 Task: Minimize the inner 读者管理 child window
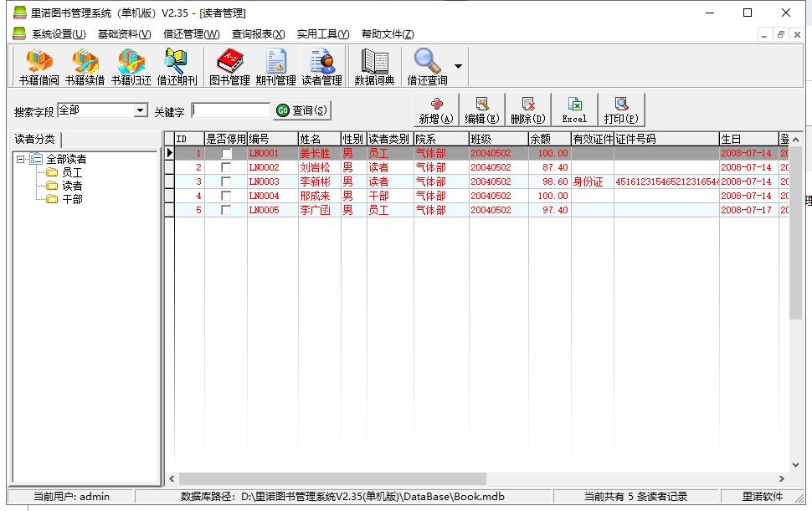(764, 34)
